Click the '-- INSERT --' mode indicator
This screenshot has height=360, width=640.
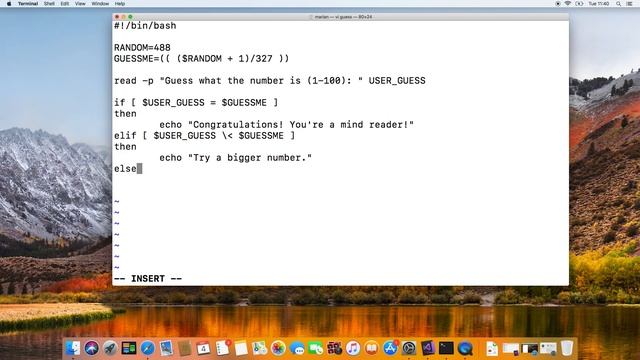(148, 279)
